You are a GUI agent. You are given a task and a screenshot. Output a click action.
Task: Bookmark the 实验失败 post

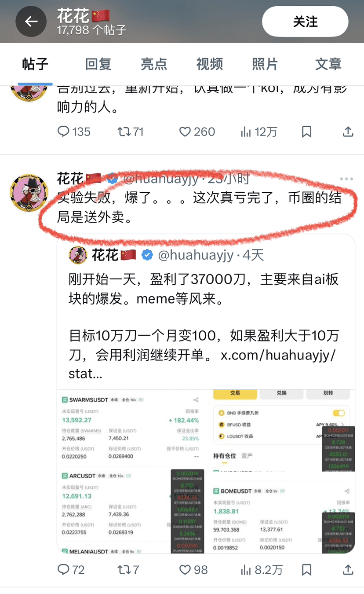click(x=306, y=570)
